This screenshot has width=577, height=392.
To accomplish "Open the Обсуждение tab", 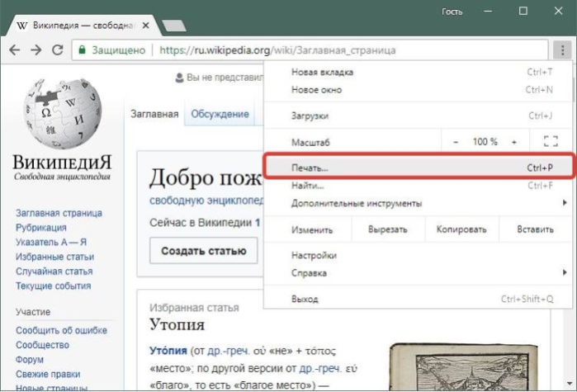I will point(220,114).
